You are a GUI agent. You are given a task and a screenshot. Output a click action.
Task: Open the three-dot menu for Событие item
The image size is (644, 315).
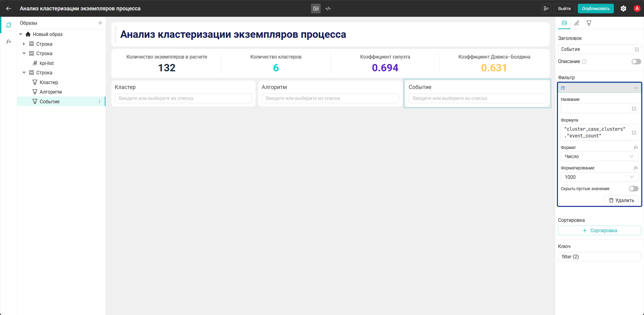99,102
